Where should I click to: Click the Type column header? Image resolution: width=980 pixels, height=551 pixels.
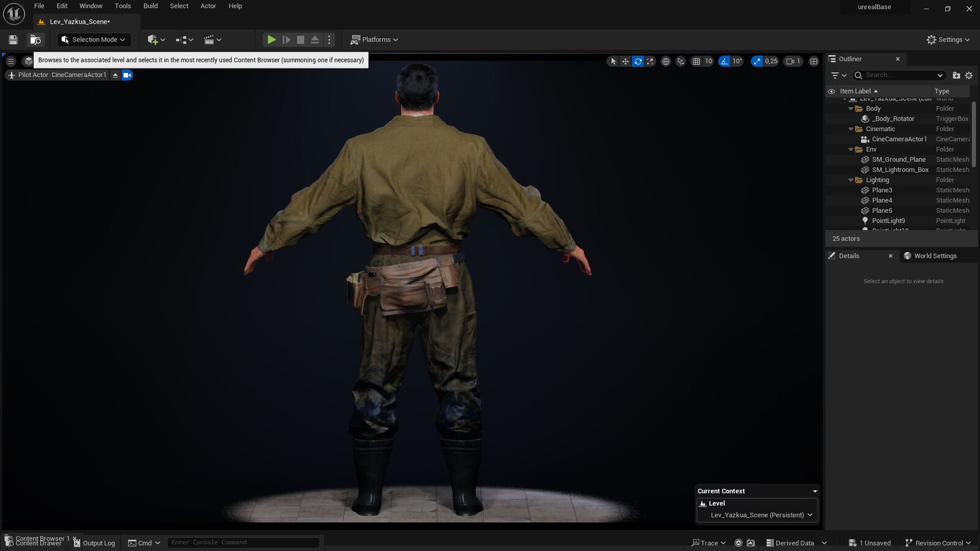(x=951, y=91)
